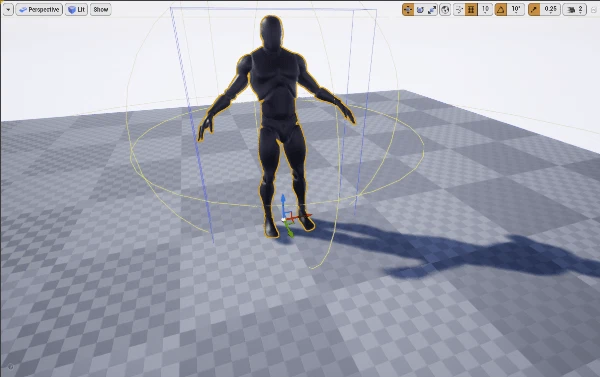
Task: Select the rotate tool
Action: coord(420,10)
